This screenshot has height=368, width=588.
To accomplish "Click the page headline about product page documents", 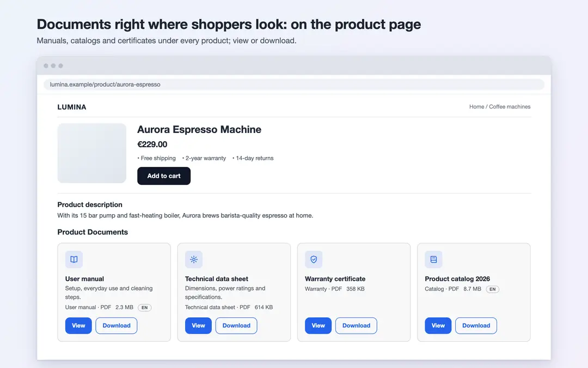I will 229,25.
